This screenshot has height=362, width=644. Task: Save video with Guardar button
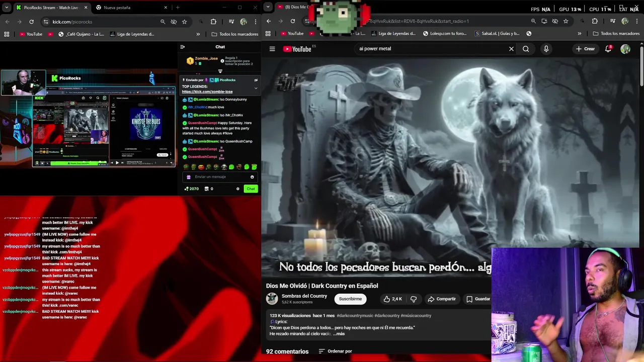478,299
